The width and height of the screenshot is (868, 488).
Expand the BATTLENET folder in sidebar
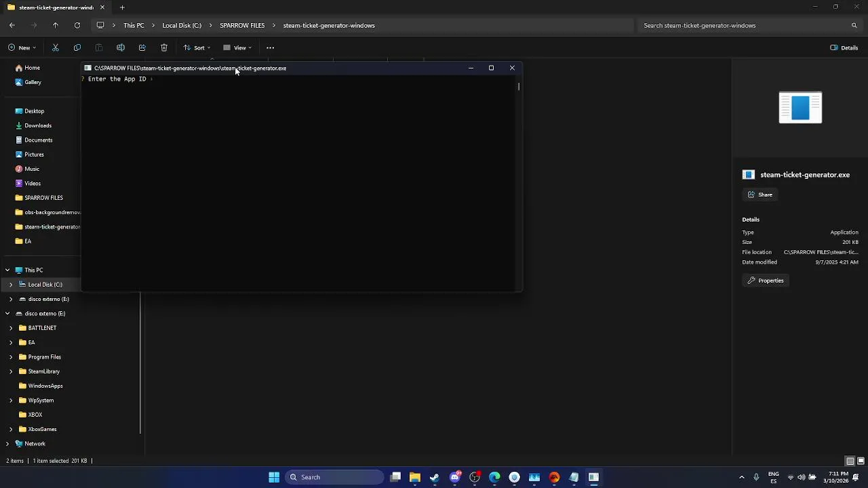(x=11, y=328)
